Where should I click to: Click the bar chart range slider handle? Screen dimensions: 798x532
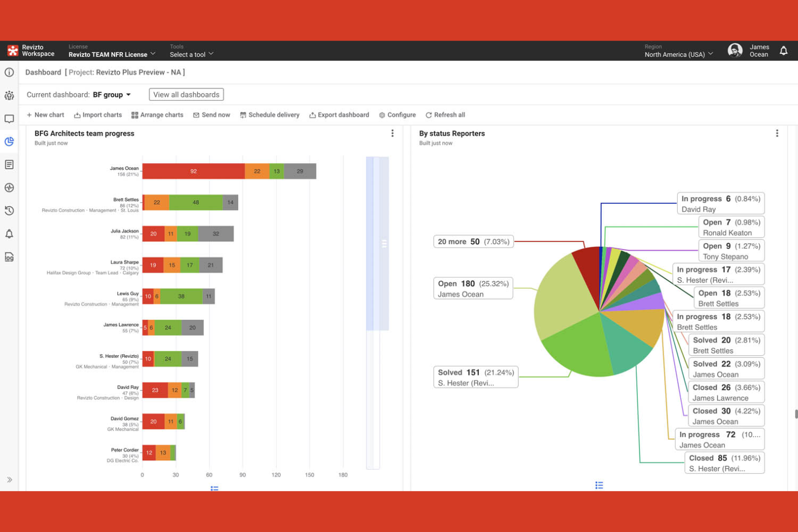click(x=384, y=244)
